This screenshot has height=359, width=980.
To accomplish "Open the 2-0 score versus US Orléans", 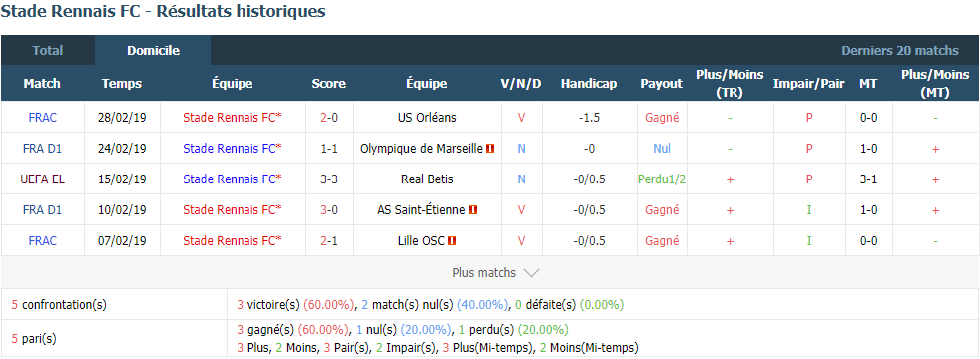I will point(328,117).
